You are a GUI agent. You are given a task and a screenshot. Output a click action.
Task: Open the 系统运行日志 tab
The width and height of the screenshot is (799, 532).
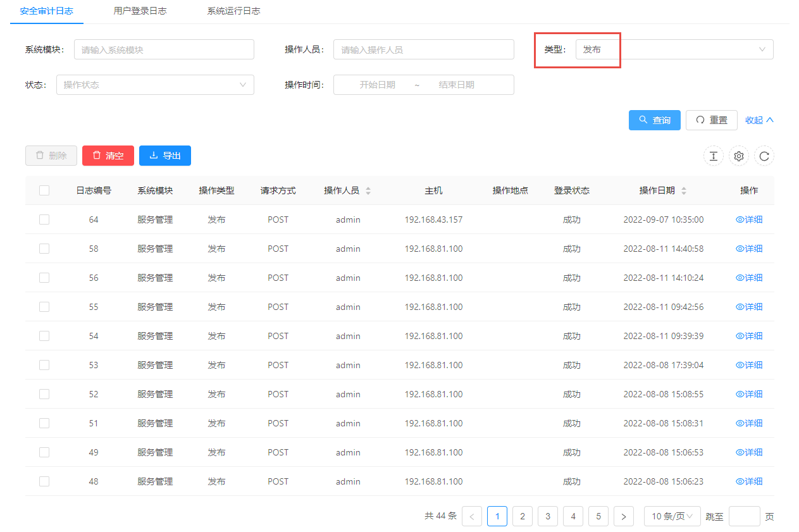click(233, 11)
